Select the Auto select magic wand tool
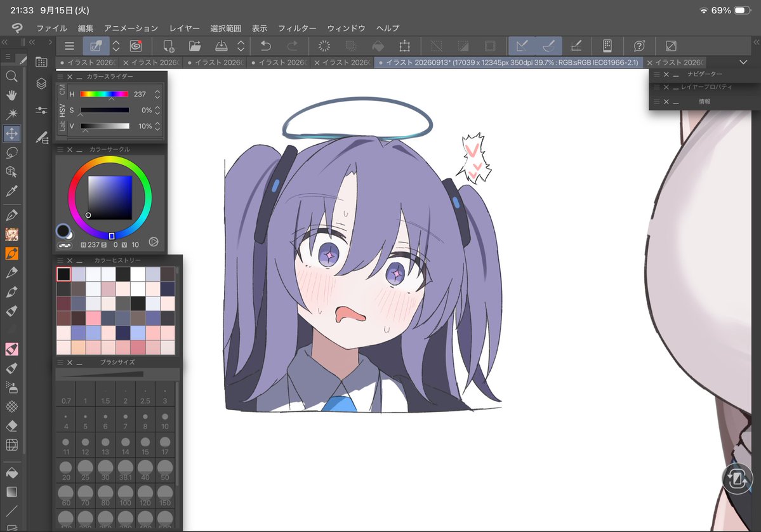Screen dimensions: 761x532 [11, 114]
